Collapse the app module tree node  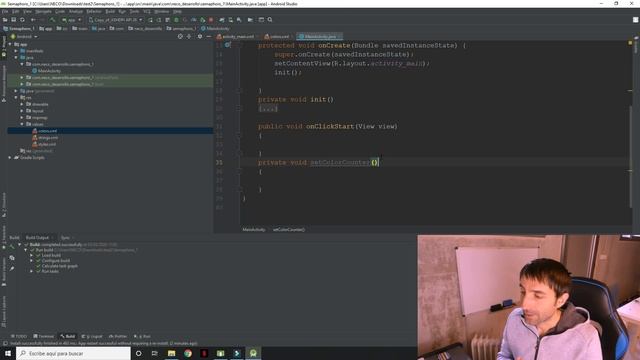click(x=10, y=44)
